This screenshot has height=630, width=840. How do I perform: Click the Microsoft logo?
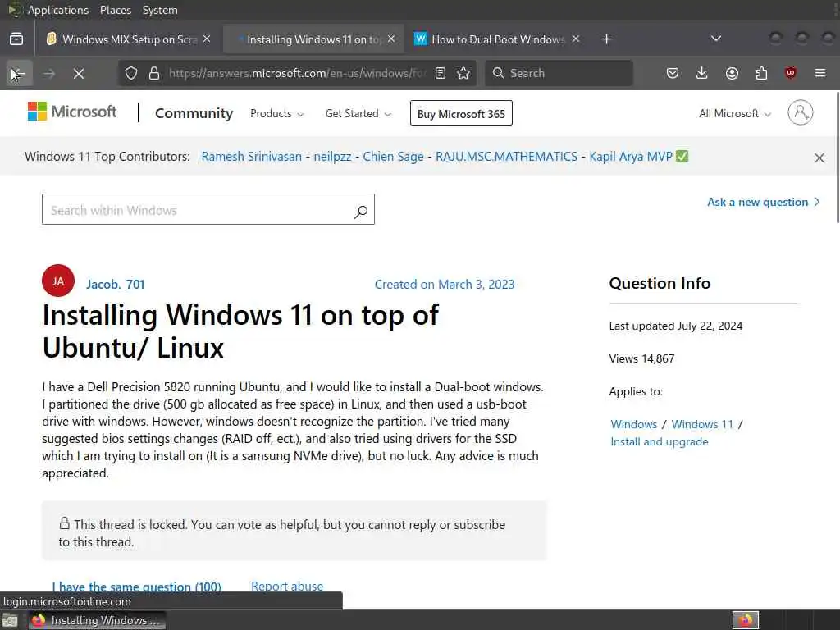point(72,112)
